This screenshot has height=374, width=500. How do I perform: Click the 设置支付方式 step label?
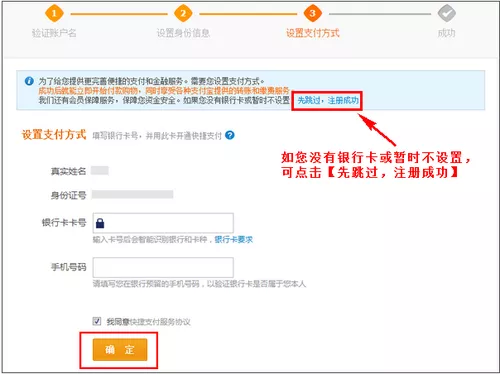[313, 33]
